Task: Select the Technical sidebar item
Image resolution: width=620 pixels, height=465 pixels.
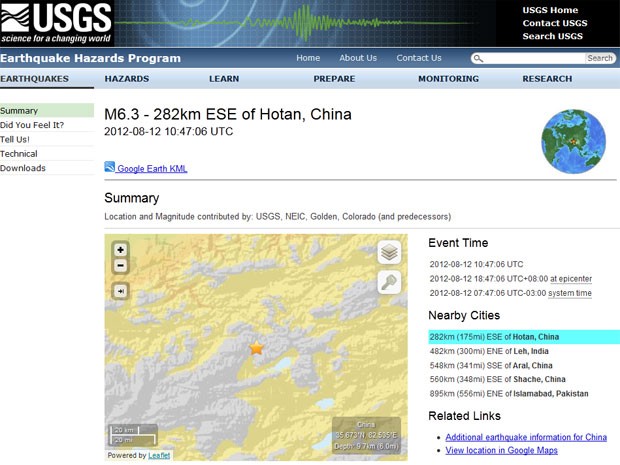Action: 19,154
